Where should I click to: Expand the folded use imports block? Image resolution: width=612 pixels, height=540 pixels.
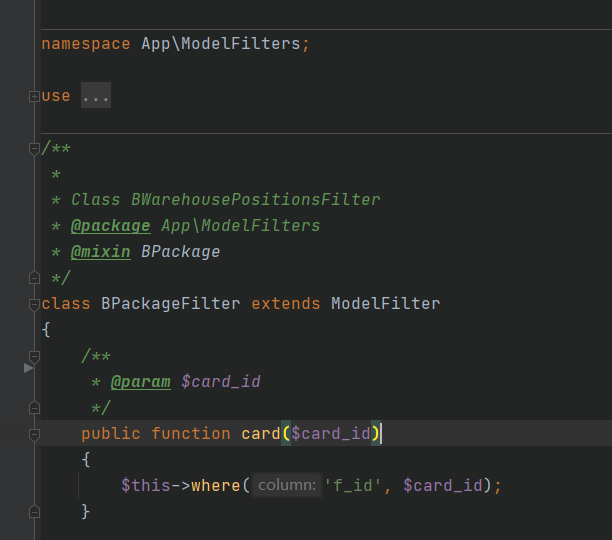[34, 96]
